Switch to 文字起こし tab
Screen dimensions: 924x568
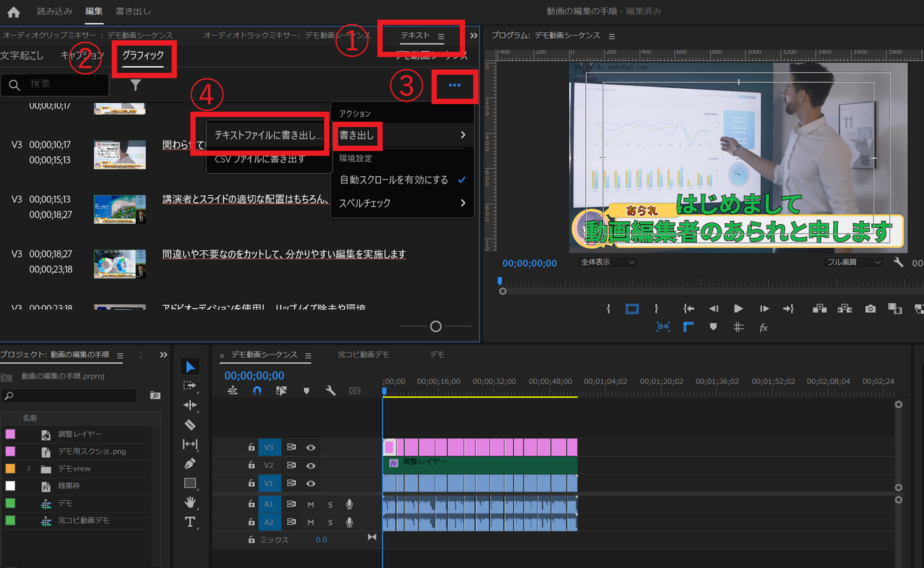pos(22,55)
